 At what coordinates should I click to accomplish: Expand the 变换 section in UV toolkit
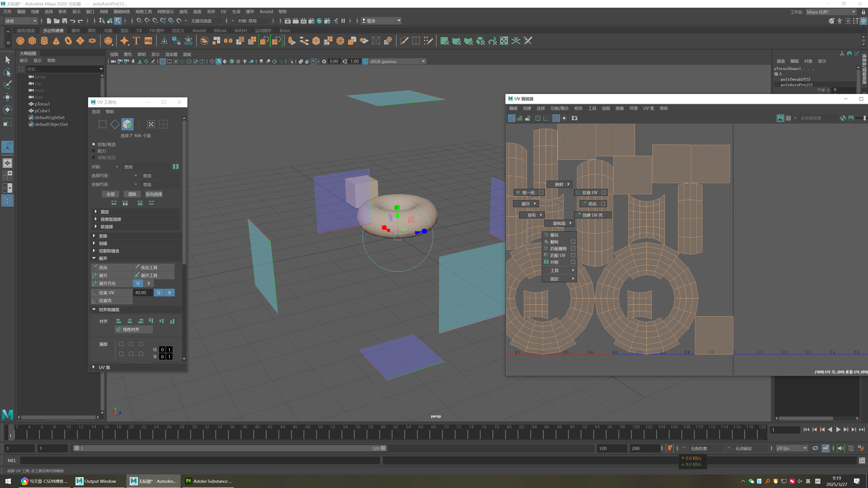[x=103, y=236]
